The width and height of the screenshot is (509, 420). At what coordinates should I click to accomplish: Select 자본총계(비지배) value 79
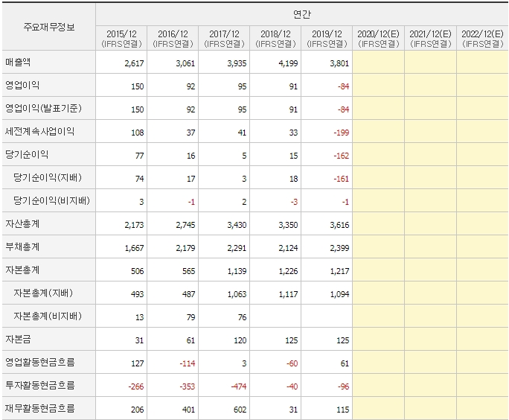(191, 317)
